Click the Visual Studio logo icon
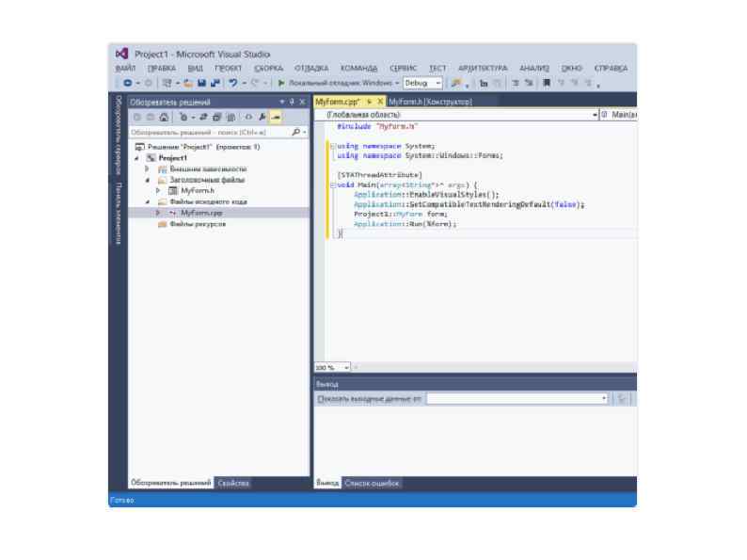Viewport: 747px width, 560px height. pos(122,54)
